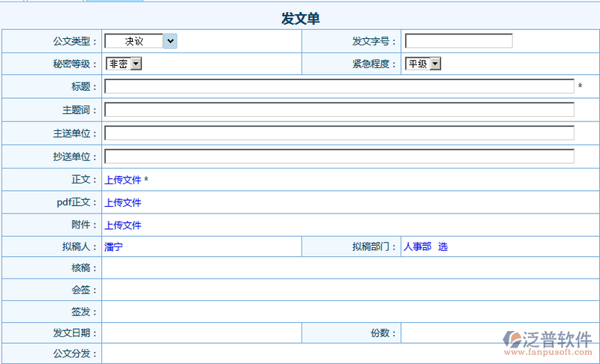
Task: Click 上传文件 link in the 附件 row
Action: 123,225
